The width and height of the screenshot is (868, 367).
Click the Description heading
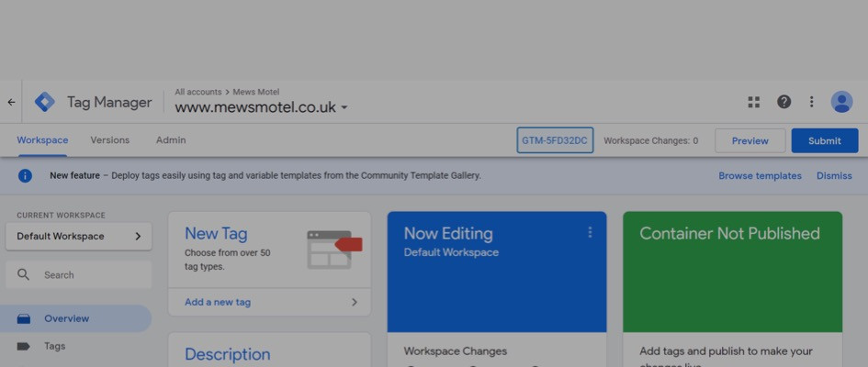click(228, 354)
